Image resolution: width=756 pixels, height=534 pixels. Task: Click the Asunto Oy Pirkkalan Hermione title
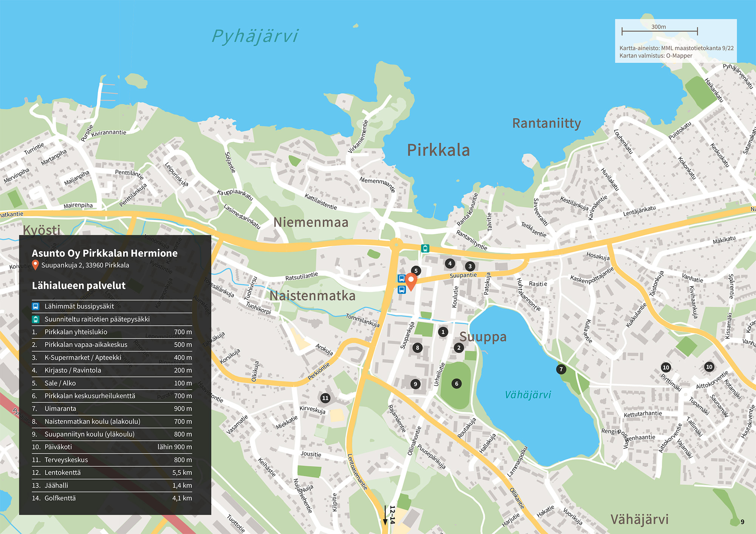click(x=105, y=253)
